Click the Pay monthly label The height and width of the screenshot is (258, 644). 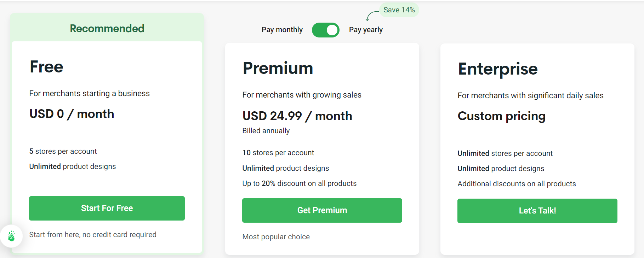pyautogui.click(x=282, y=30)
